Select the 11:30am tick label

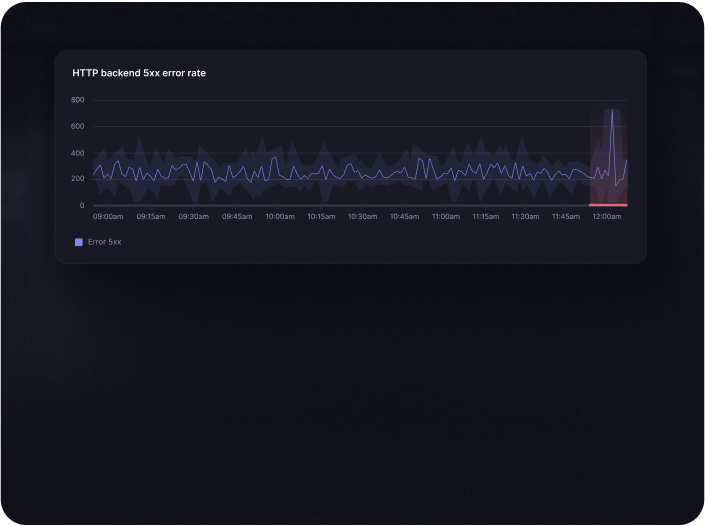pyautogui.click(x=525, y=216)
